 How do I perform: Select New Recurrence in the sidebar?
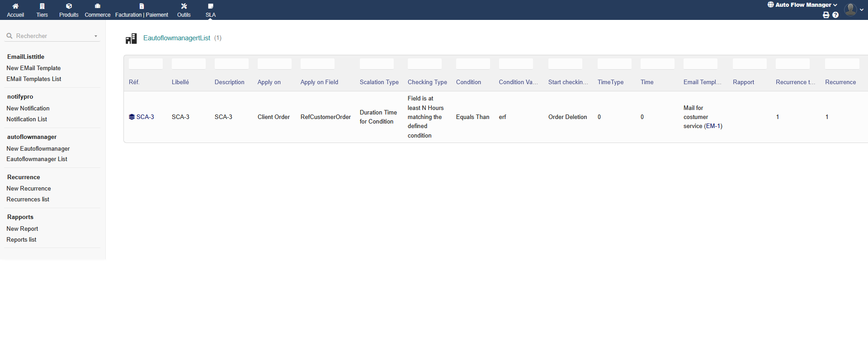pos(28,189)
